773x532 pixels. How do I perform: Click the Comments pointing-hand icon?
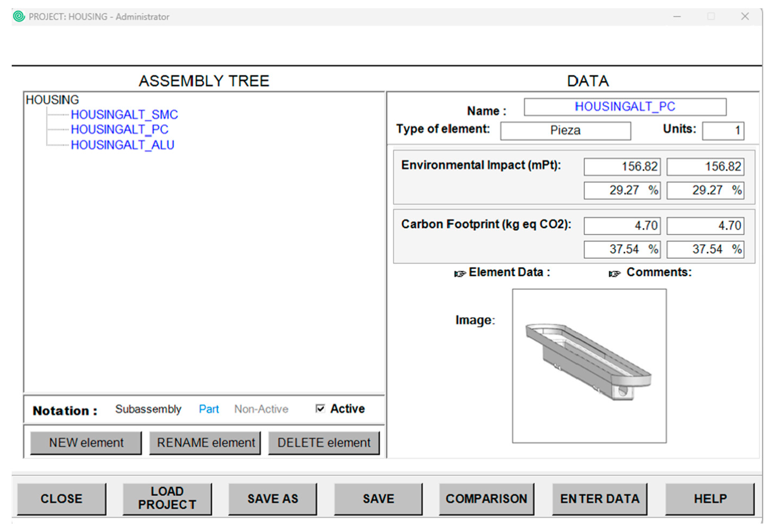point(614,274)
